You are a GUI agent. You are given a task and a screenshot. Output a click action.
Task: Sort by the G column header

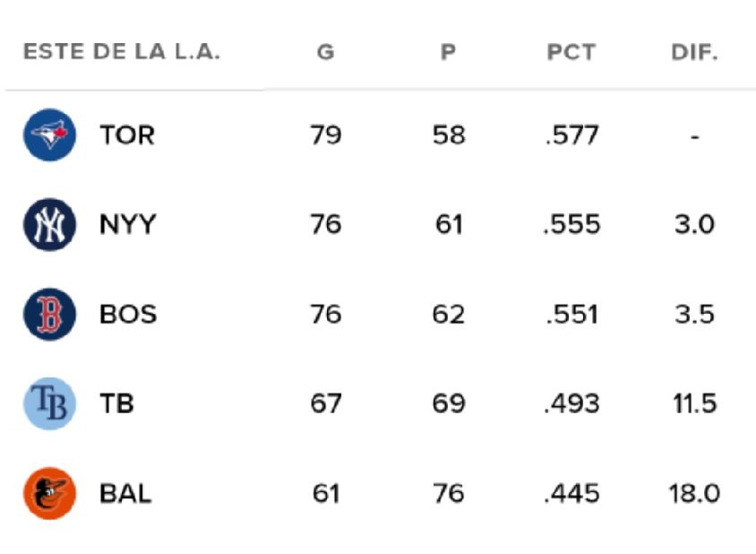pos(325,52)
